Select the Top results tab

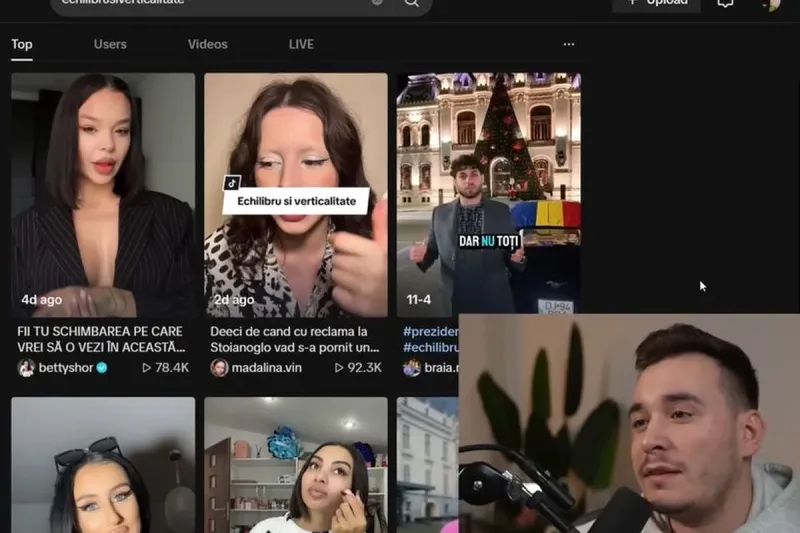[22, 44]
